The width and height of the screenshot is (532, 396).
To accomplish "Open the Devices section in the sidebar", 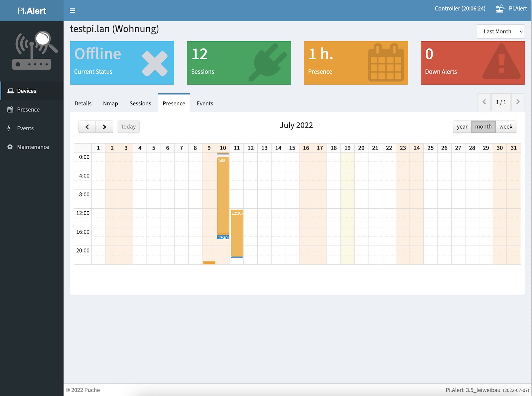I will point(27,91).
